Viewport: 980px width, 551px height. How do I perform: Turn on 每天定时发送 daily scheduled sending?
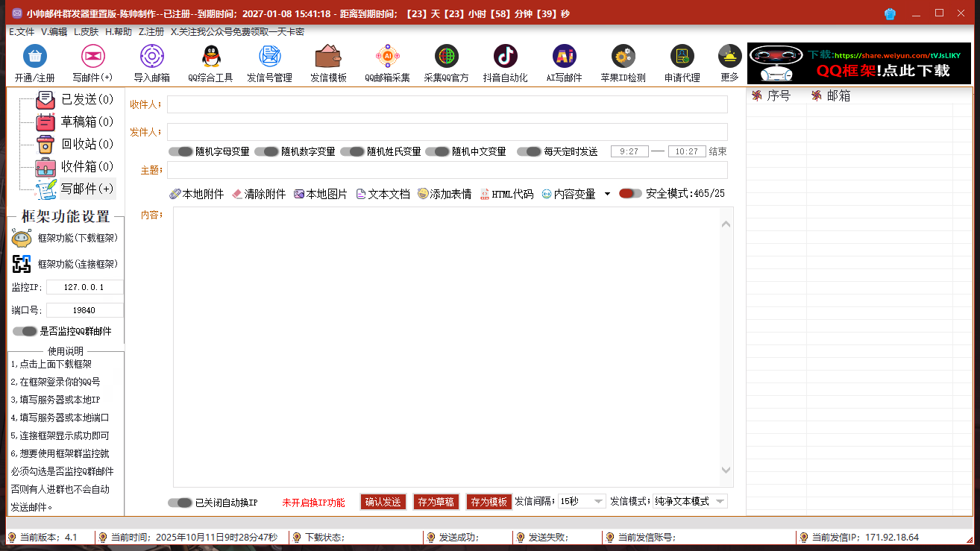[x=530, y=151]
